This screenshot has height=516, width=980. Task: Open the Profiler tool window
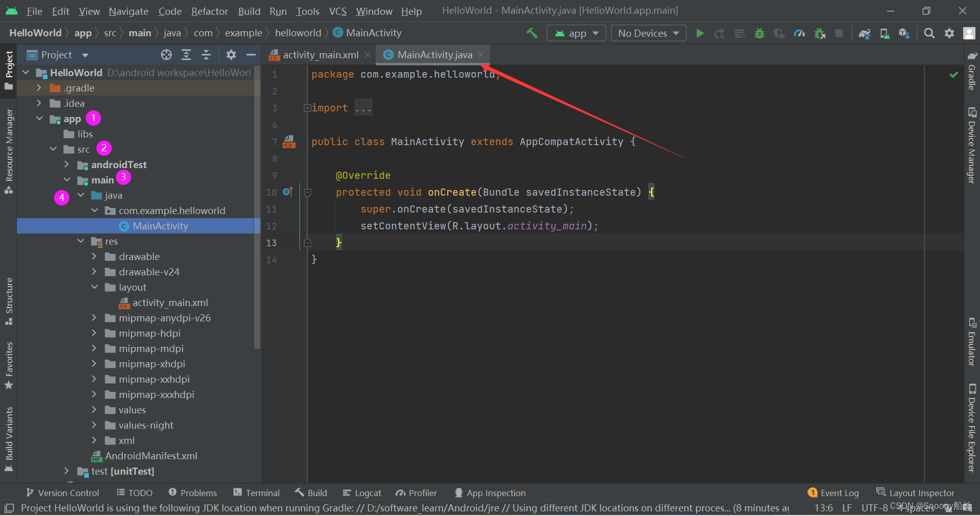pyautogui.click(x=416, y=492)
